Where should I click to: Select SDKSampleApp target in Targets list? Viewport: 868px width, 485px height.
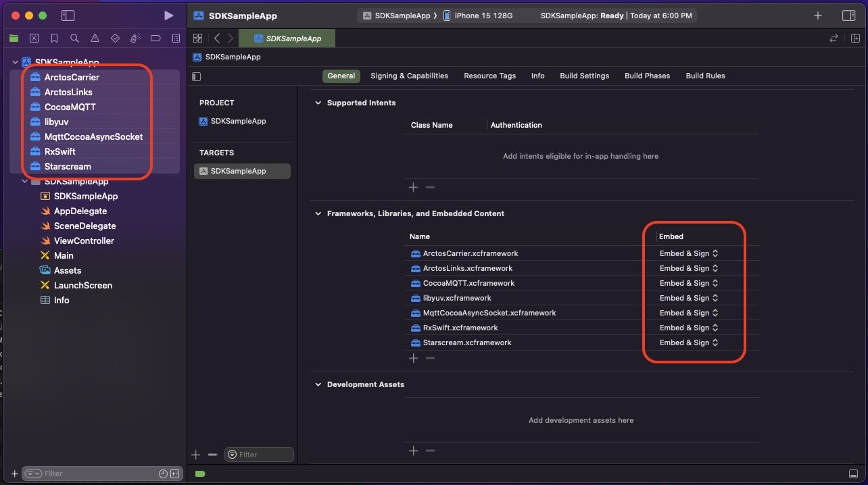pyautogui.click(x=238, y=172)
